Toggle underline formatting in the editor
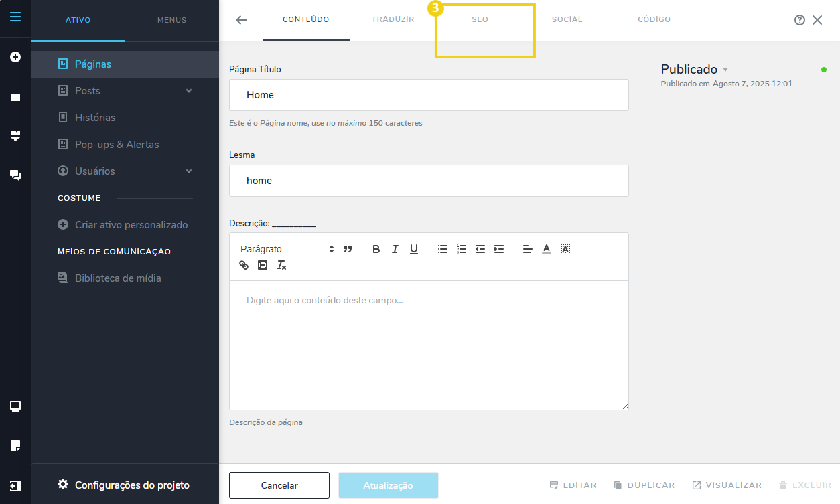The image size is (840, 504). 414,249
